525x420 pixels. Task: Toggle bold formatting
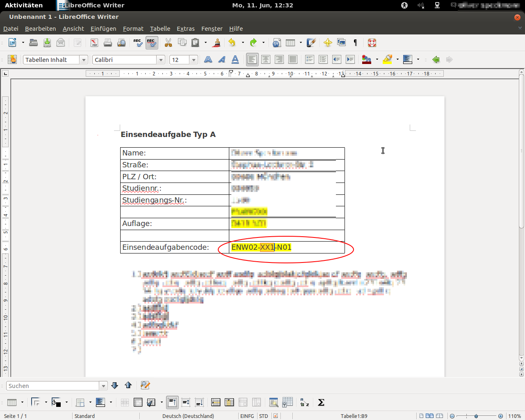coord(208,60)
